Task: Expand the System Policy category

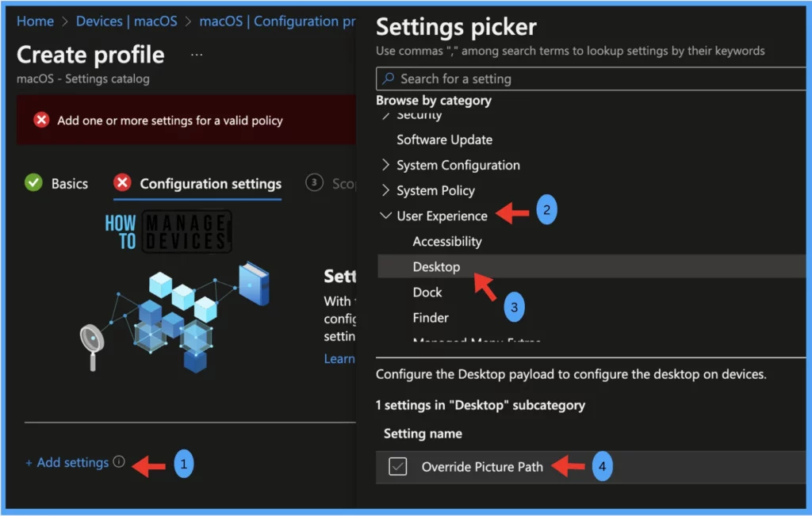Action: point(386,190)
